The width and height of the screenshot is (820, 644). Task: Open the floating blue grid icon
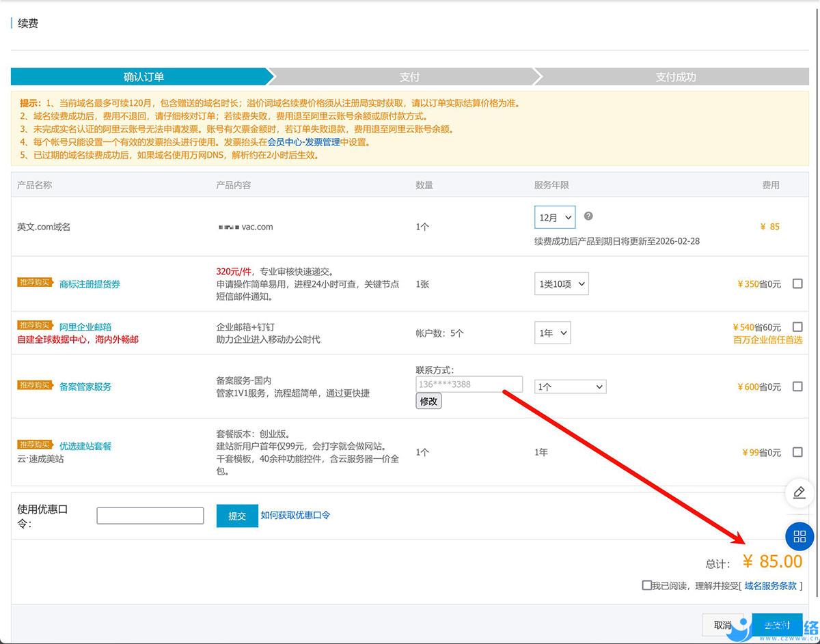tap(799, 536)
